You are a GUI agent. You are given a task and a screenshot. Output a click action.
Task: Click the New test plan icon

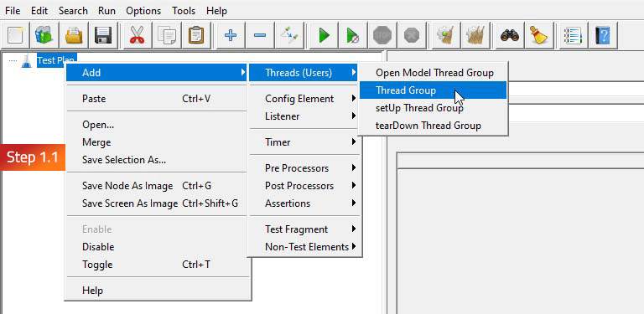[x=16, y=36]
